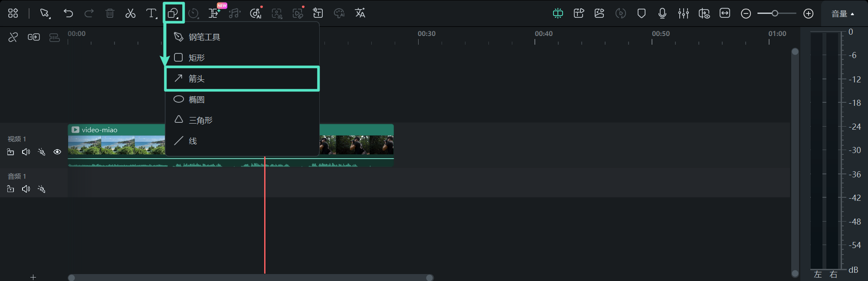Viewport: 868px width, 281px height.
Task: Hide the 视频 1 track with eye icon
Action: (x=57, y=152)
